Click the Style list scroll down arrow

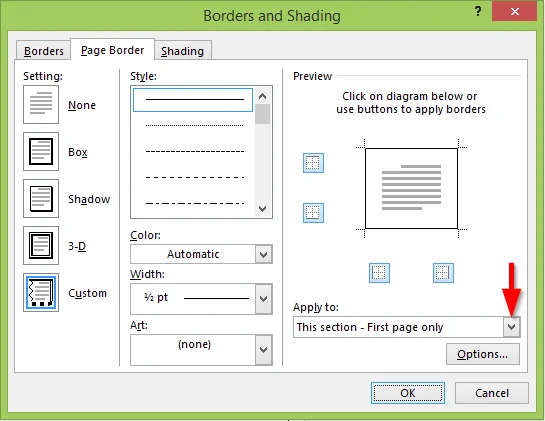click(x=263, y=209)
